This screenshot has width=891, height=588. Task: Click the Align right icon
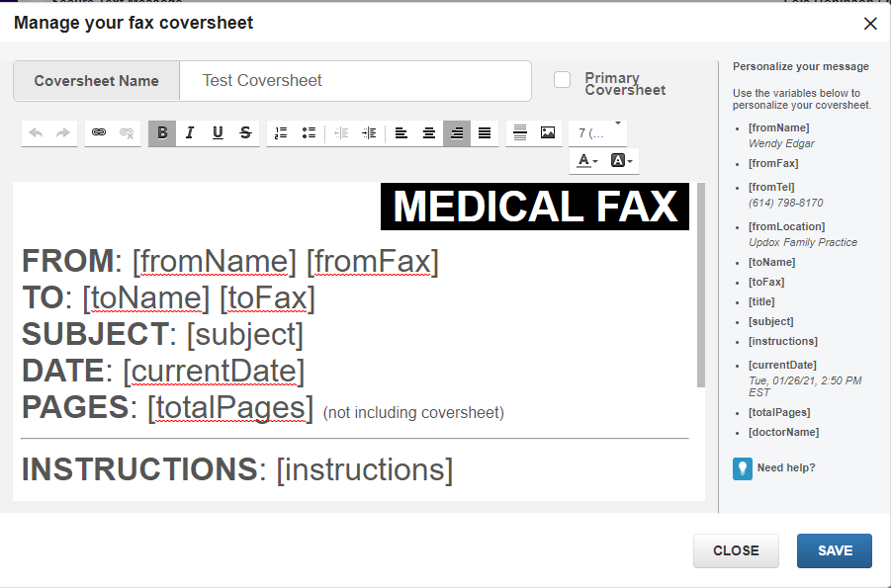pos(457,133)
